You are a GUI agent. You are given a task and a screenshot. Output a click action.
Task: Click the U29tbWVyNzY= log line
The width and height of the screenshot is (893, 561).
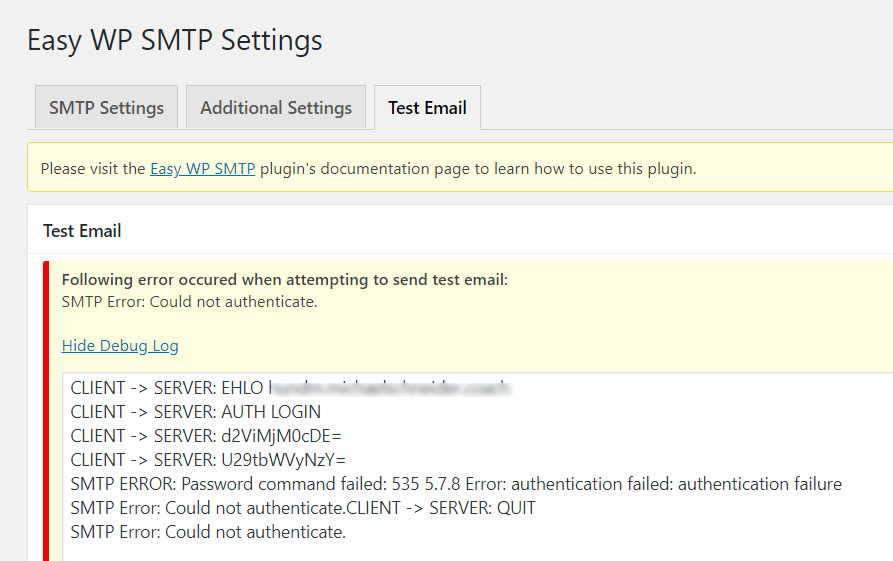208,460
